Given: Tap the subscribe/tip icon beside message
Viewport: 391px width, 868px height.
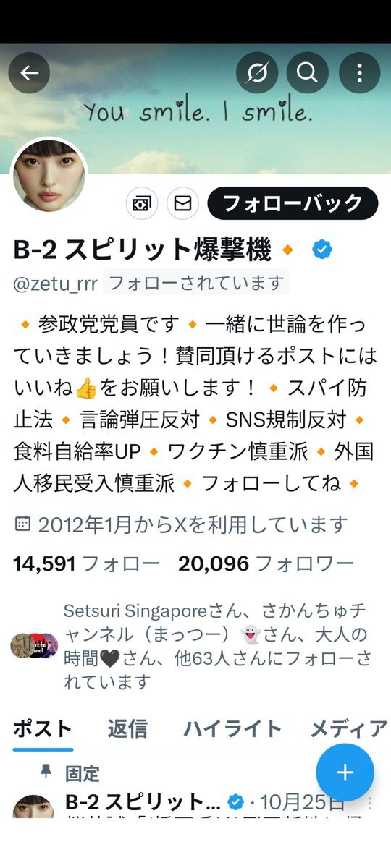Looking at the screenshot, I should pos(142,203).
